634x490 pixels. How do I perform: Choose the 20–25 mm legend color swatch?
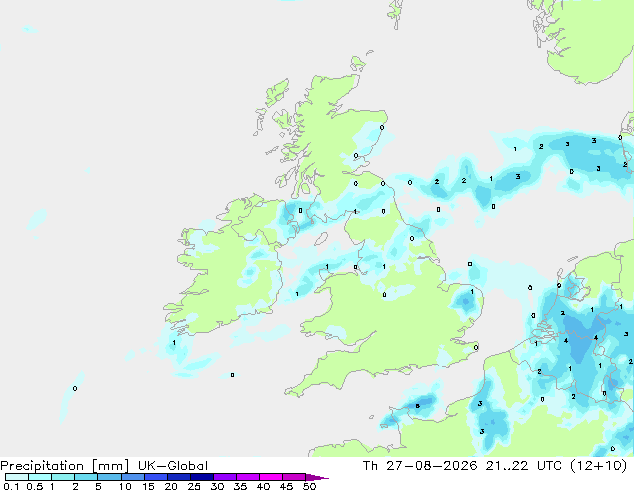coord(178,477)
